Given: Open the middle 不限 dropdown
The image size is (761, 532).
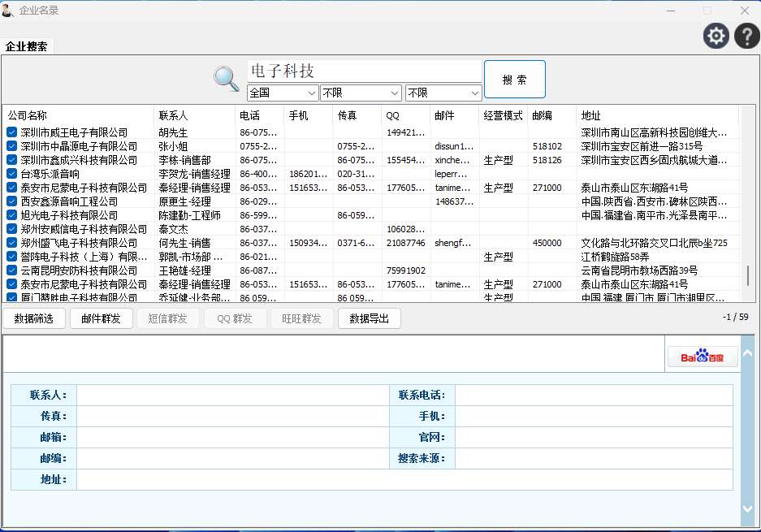Looking at the screenshot, I should (361, 93).
